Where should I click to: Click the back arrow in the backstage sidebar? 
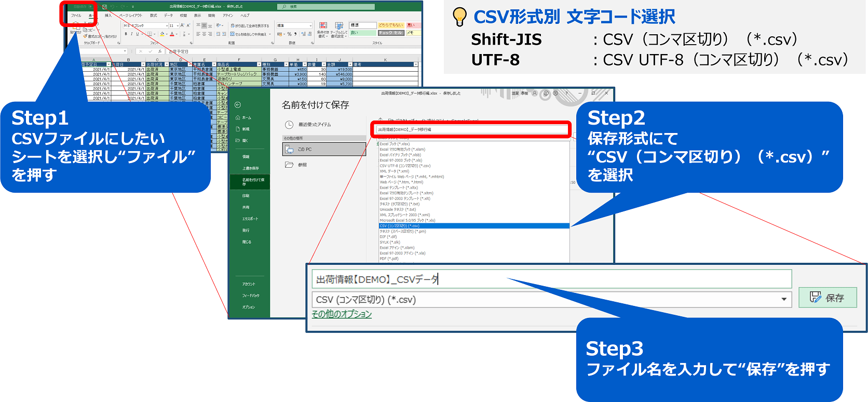click(x=238, y=105)
